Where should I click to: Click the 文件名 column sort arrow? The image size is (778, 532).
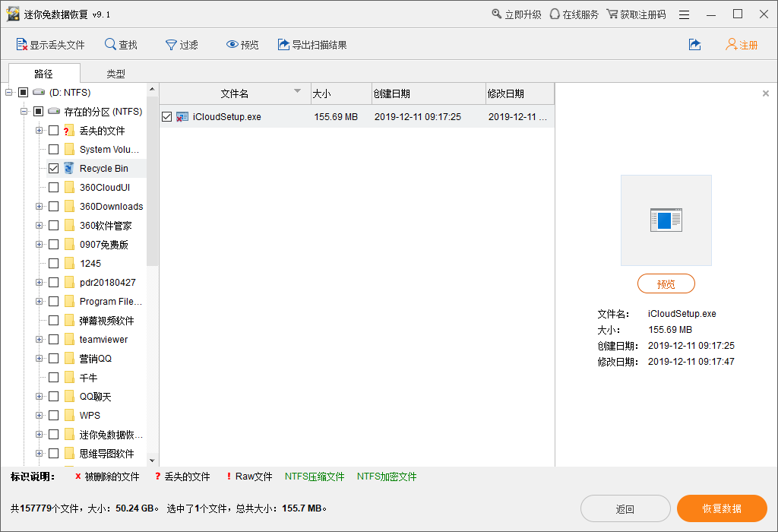click(297, 90)
